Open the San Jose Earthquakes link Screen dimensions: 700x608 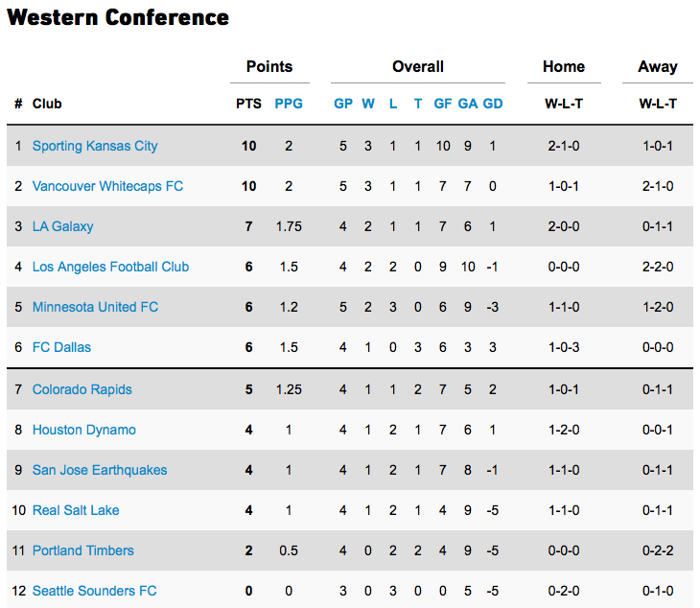pos(100,470)
